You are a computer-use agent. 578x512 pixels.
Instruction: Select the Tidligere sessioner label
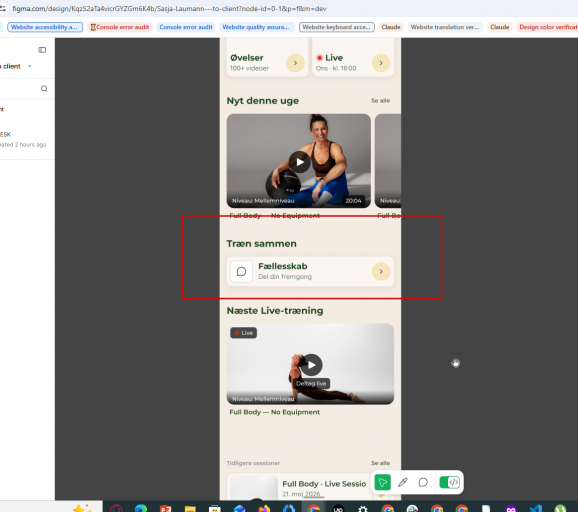(x=253, y=463)
